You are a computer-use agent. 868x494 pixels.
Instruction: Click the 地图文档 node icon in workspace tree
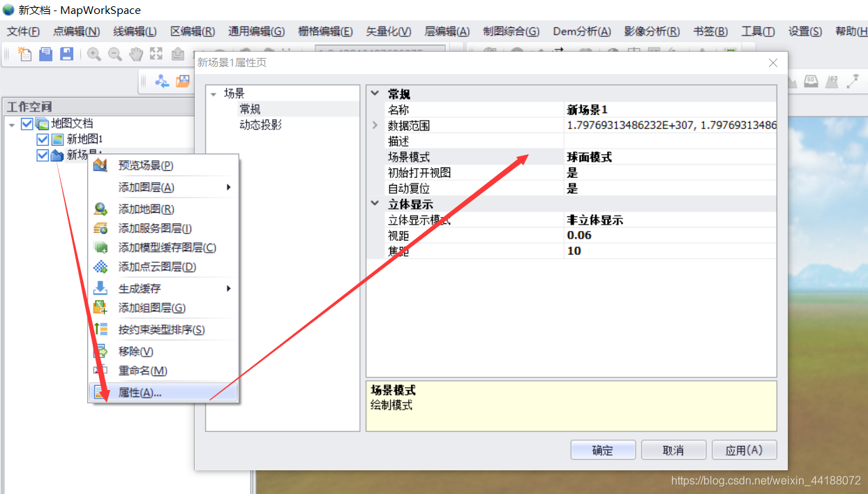[42, 123]
